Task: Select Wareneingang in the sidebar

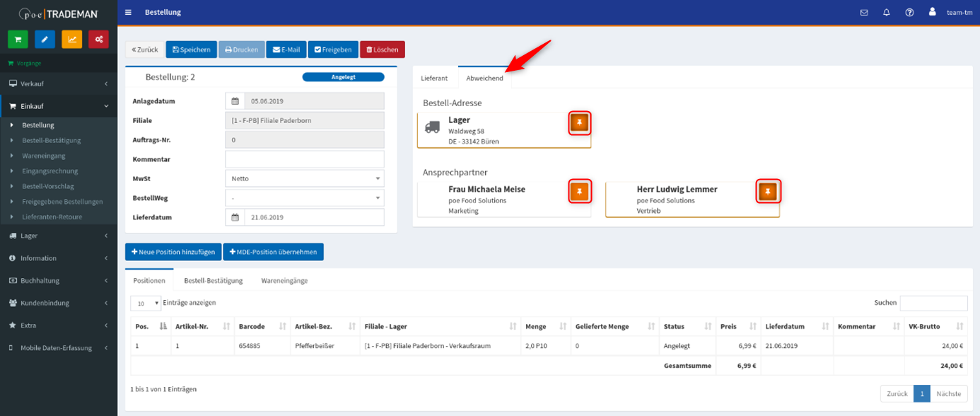Action: point(44,156)
